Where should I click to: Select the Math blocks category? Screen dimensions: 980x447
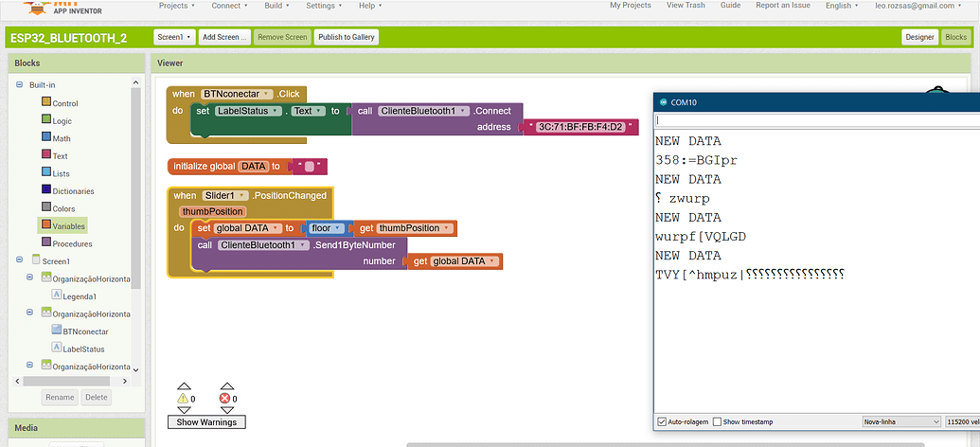(61, 138)
